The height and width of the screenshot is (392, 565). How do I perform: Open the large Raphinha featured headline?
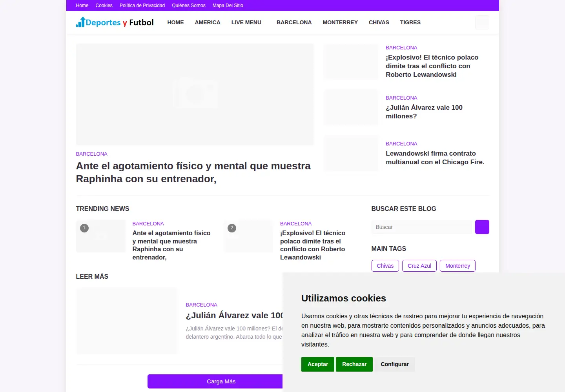coord(193,172)
